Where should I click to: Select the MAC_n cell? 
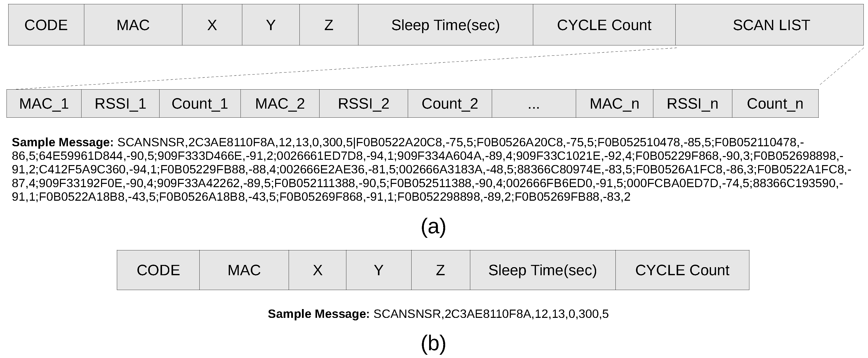tap(614, 104)
